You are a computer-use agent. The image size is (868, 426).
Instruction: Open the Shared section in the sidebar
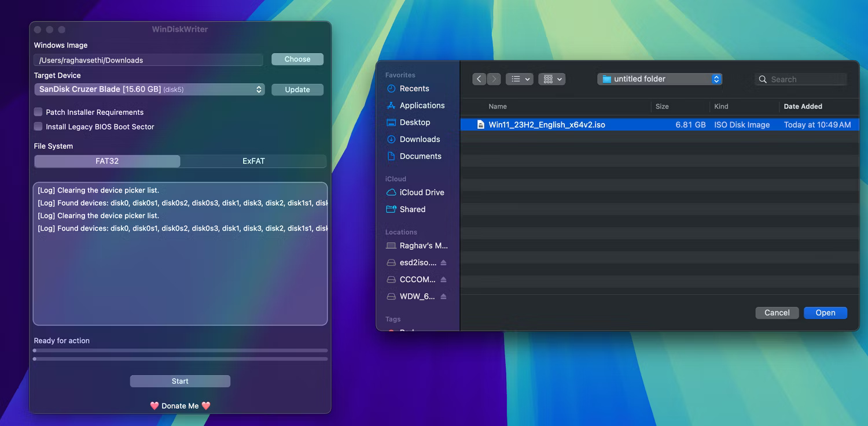pos(412,209)
